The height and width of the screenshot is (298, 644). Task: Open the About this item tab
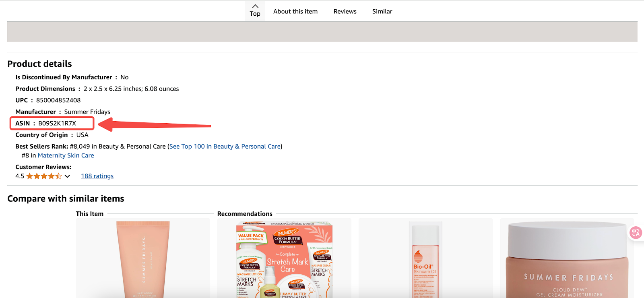(x=295, y=11)
